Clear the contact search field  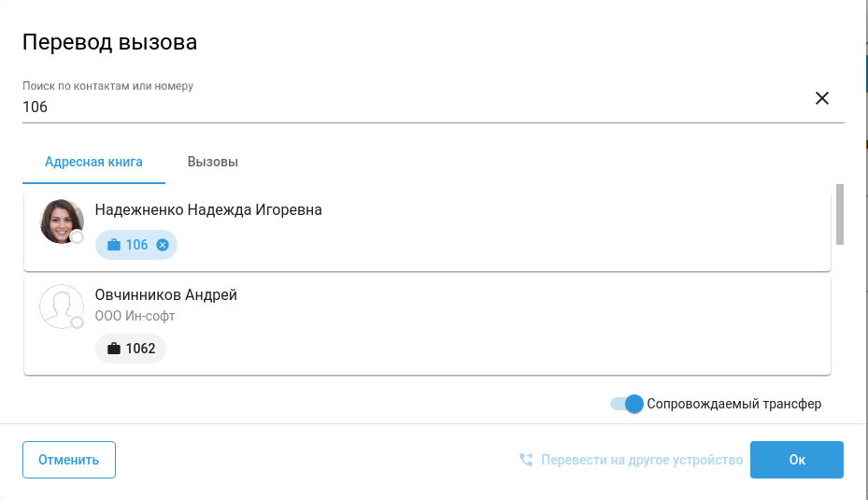tap(822, 98)
